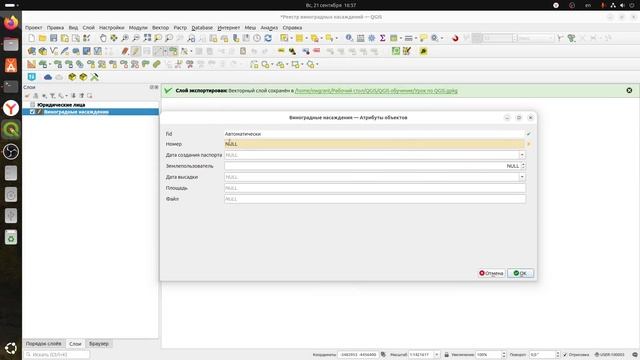The image size is (640, 360).
Task: Click into the Номер field
Action: coord(374,144)
